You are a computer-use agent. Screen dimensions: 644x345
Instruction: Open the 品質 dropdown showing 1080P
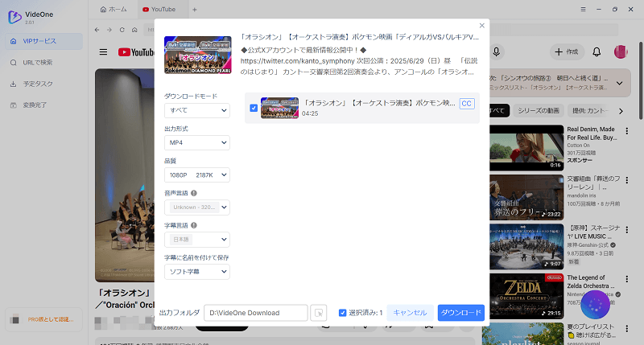click(197, 175)
